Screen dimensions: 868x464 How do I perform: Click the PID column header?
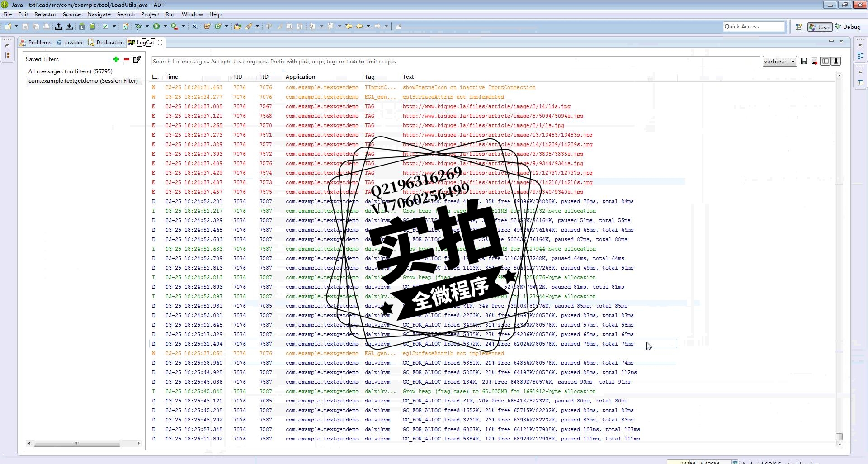(238, 77)
